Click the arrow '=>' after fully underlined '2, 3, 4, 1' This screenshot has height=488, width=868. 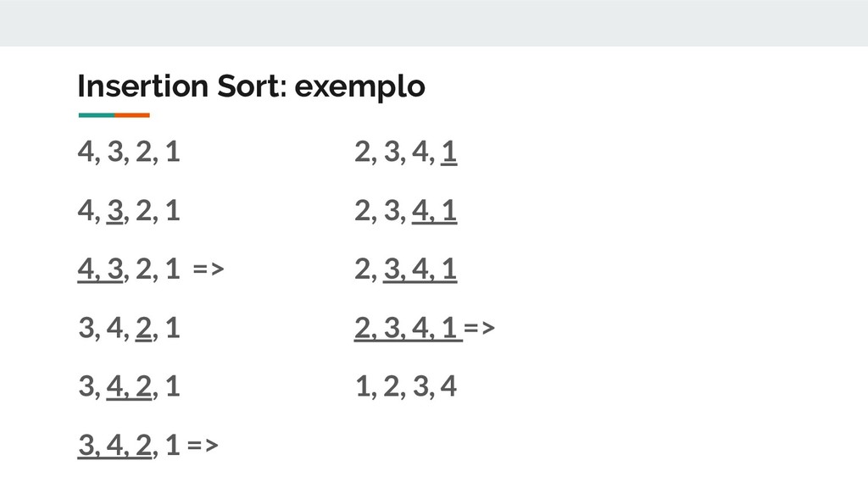[480, 328]
